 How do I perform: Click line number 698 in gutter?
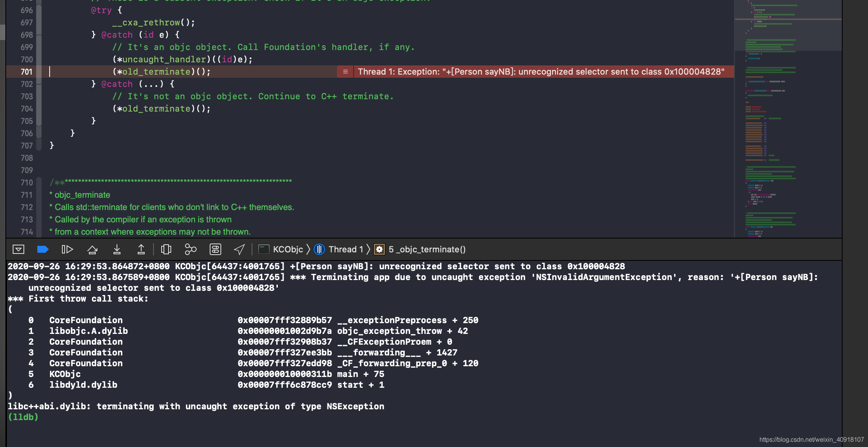(x=27, y=35)
